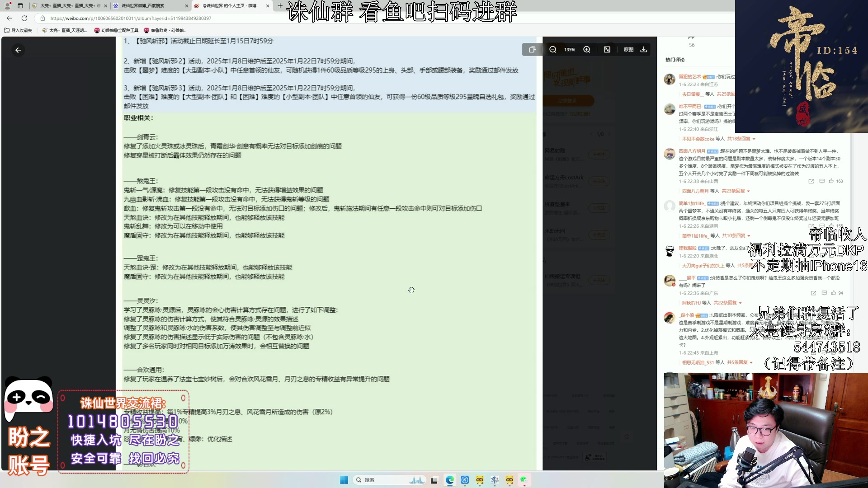Click the site lock icon in address bar
Image resolution: width=868 pixels, height=488 pixels.
coord(42,18)
